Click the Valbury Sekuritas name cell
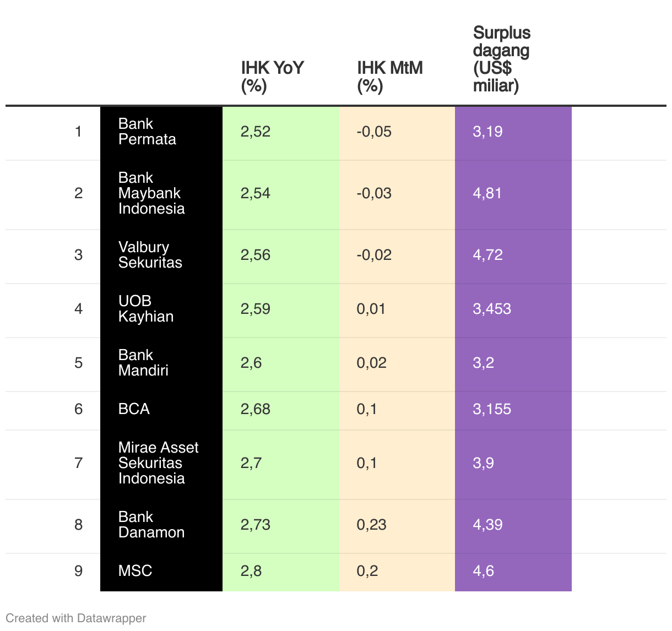This screenshot has width=672, height=631. click(x=161, y=255)
